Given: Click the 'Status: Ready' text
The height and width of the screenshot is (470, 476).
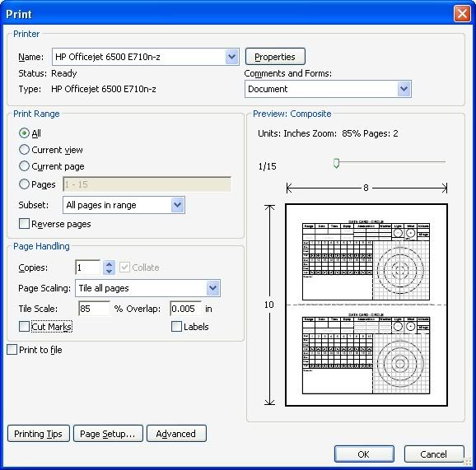Looking at the screenshot, I should point(48,73).
